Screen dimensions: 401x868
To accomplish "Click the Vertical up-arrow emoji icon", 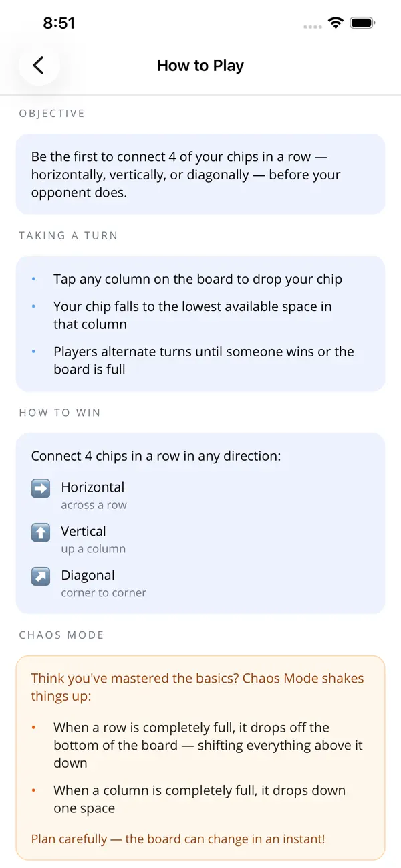I will pos(41,532).
